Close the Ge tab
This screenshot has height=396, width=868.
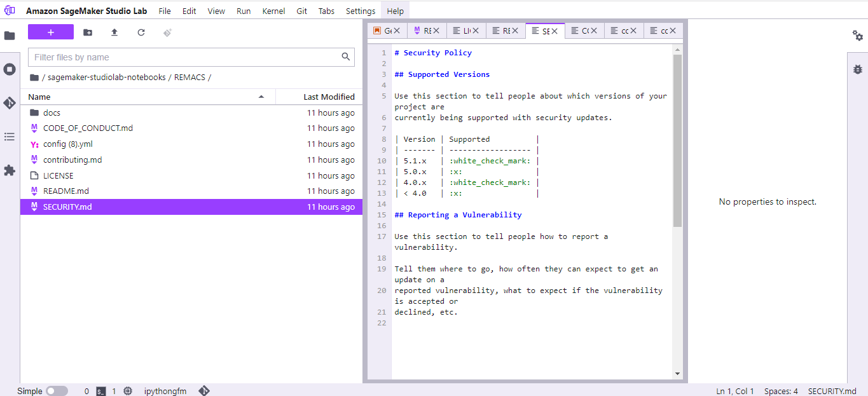click(397, 31)
